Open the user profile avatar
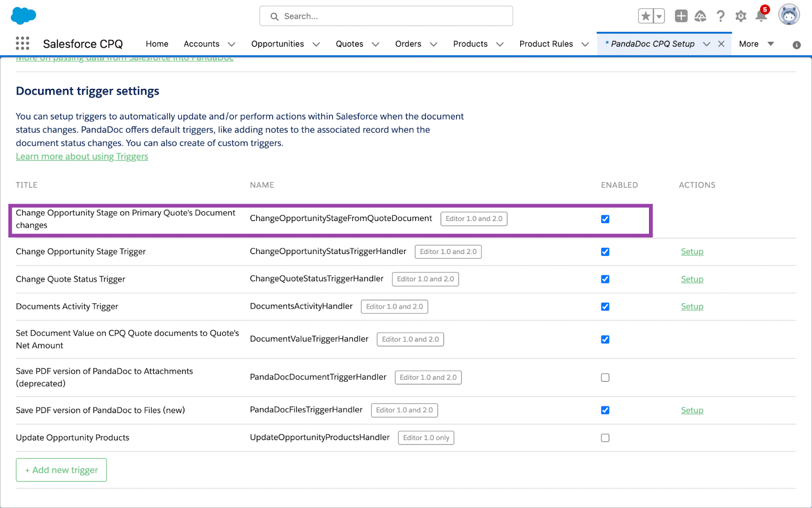The height and width of the screenshot is (508, 812). pyautogui.click(x=789, y=15)
